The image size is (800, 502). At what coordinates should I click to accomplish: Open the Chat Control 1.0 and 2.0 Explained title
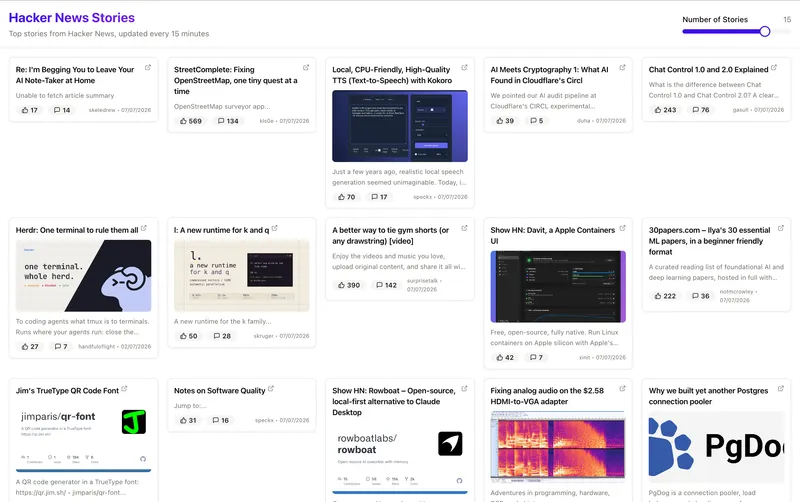click(x=708, y=70)
